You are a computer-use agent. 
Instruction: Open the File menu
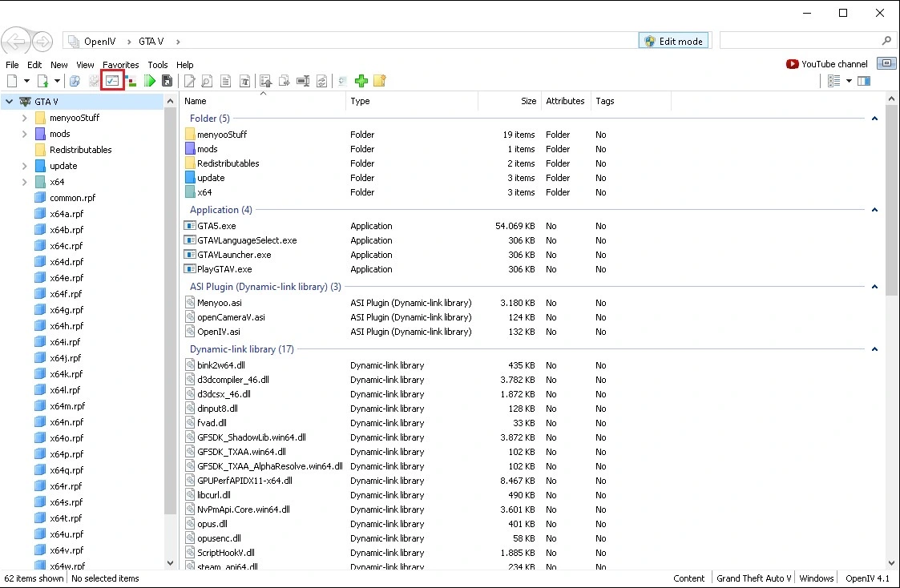click(x=12, y=65)
